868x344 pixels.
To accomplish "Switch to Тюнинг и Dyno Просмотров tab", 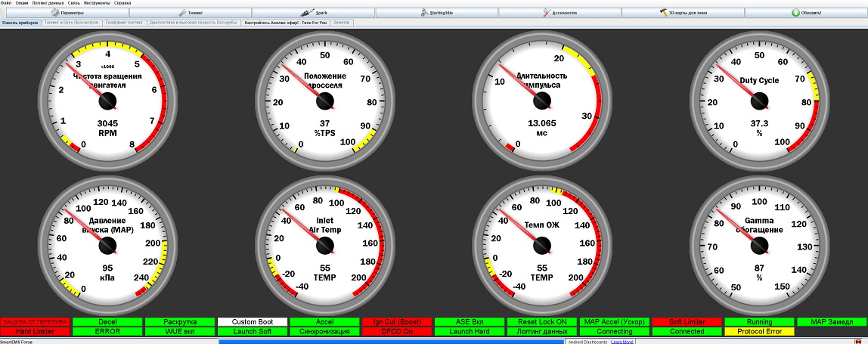I will (x=72, y=23).
